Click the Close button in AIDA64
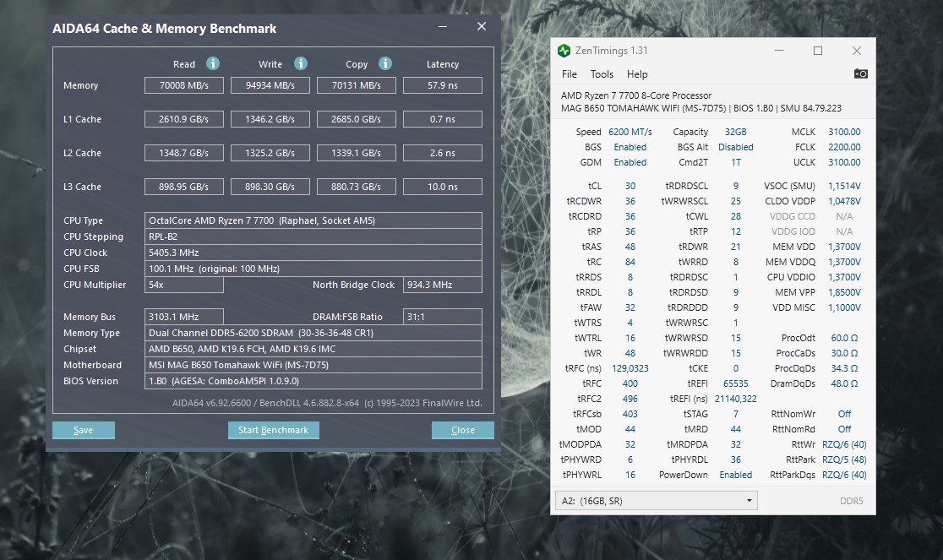This screenshot has height=560, width=943. 463,430
